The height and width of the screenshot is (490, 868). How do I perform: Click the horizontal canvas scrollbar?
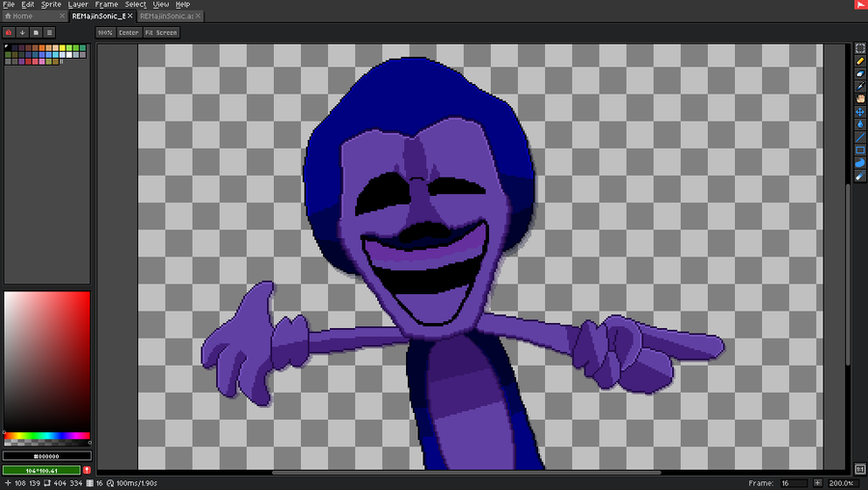tap(467, 473)
